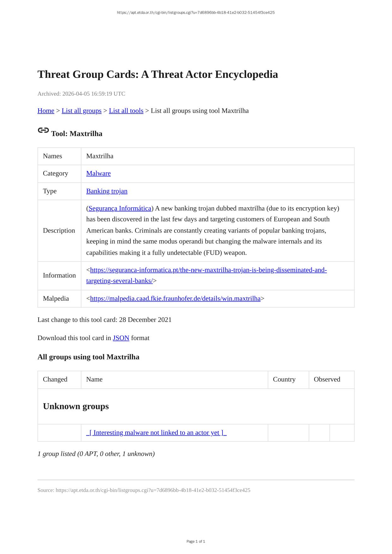The width and height of the screenshot is (392, 554).
Task: Open the Malware category link
Action: click(98, 174)
